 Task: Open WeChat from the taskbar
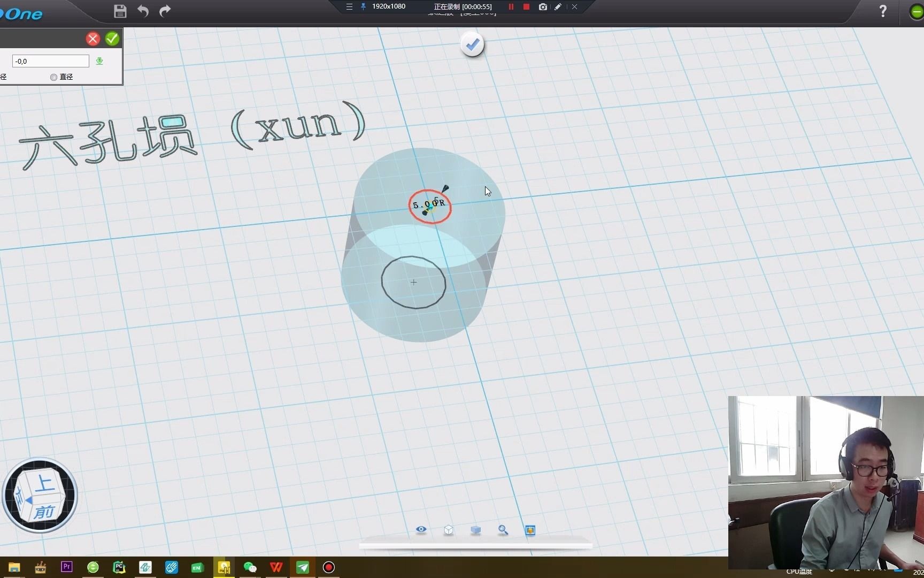(250, 567)
